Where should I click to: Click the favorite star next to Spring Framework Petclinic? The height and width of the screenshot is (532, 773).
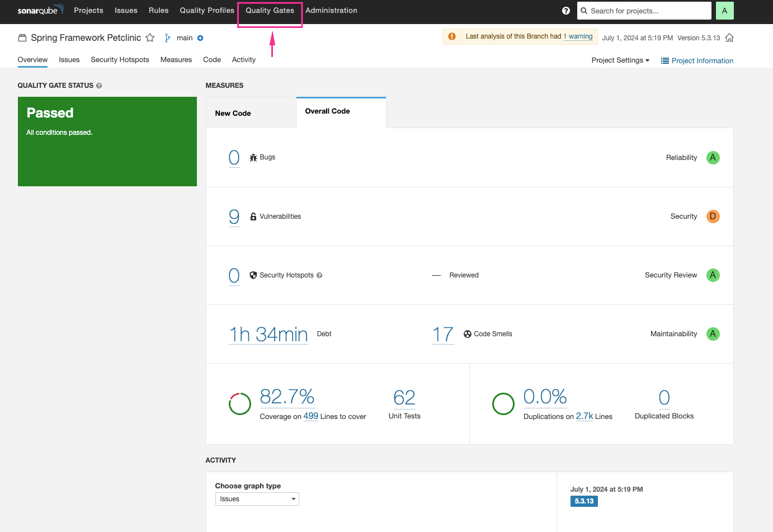point(150,38)
